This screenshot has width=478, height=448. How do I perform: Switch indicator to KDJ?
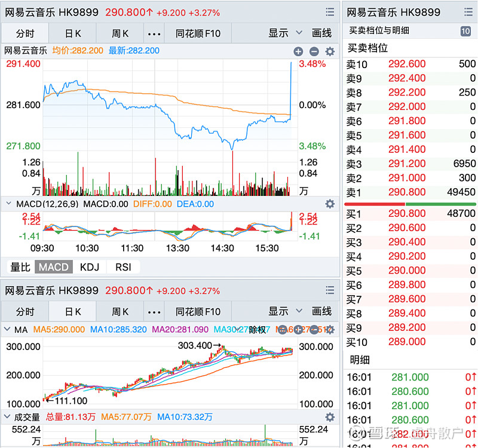point(90,267)
